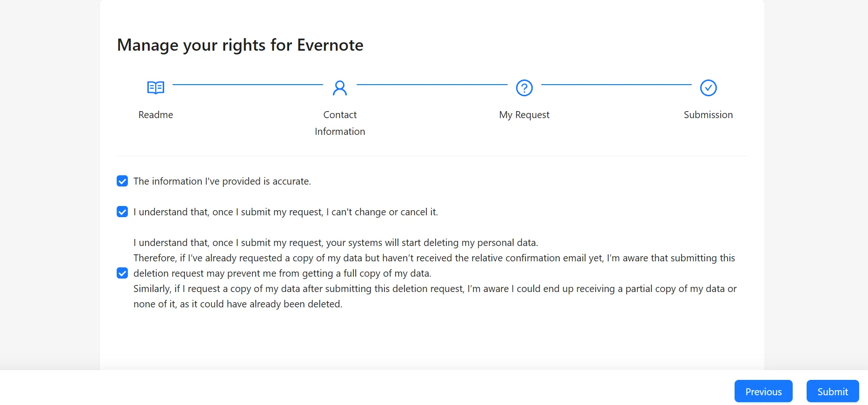Click the Readme step label
The image size is (868, 405).
[155, 114]
